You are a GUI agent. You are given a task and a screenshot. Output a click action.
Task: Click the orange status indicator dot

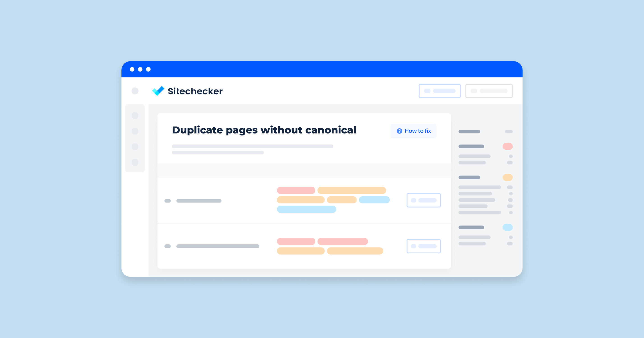(508, 178)
